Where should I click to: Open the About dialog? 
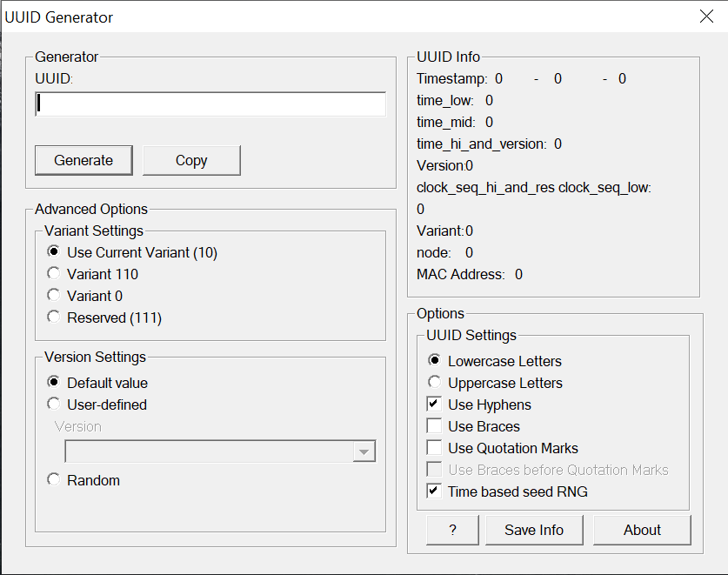(x=642, y=530)
